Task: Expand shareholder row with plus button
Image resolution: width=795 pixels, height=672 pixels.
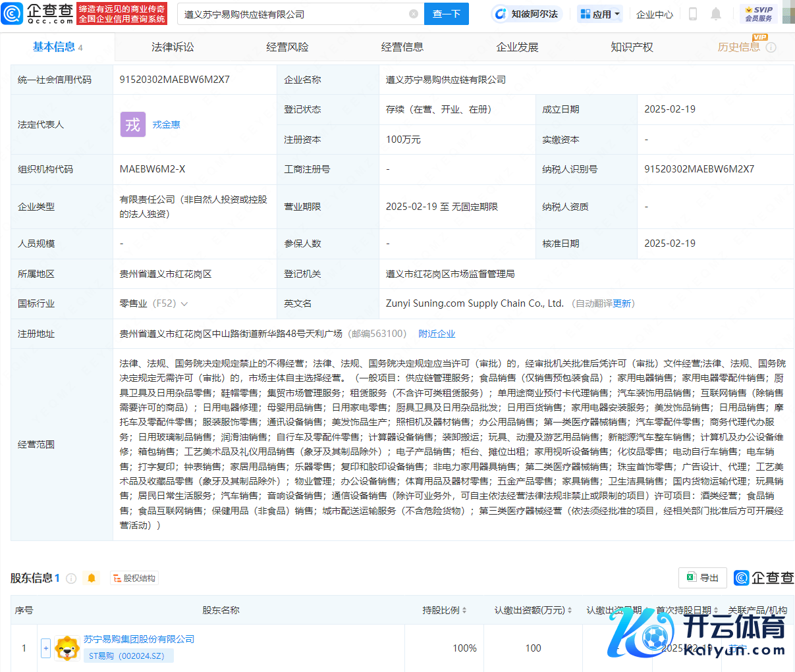Action: click(45, 648)
